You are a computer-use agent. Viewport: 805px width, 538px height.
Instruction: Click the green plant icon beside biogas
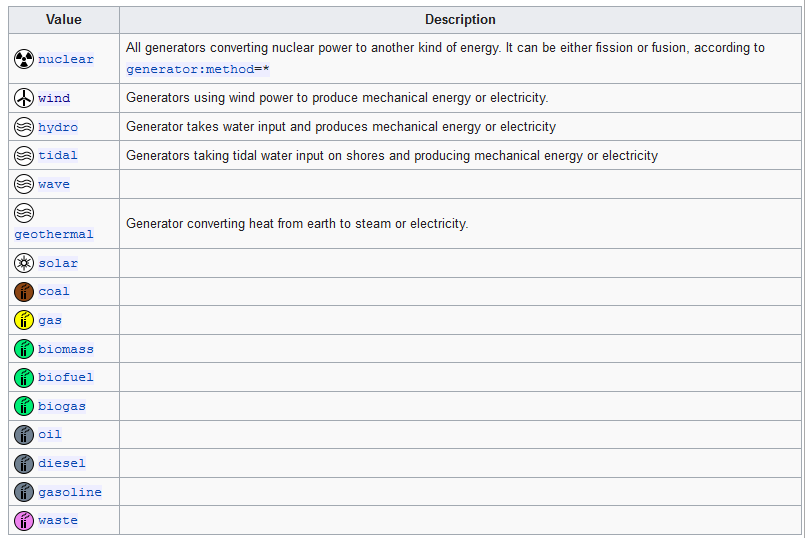point(24,406)
